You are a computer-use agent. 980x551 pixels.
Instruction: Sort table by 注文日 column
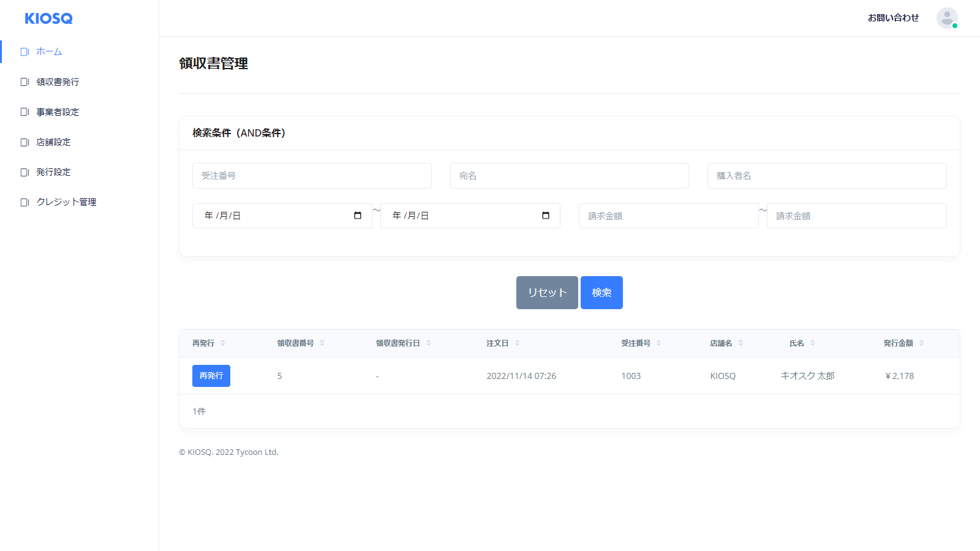517,343
